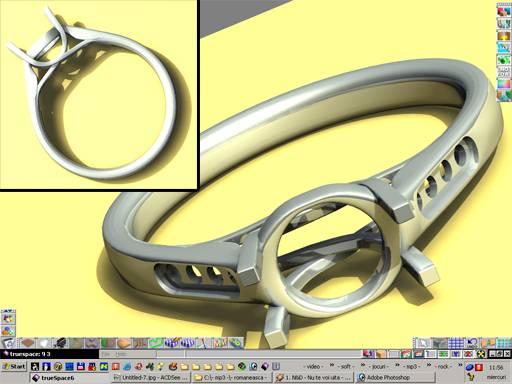Click the purple gem trueSpace quick launch icon
512x384 pixels.
pos(265,366)
